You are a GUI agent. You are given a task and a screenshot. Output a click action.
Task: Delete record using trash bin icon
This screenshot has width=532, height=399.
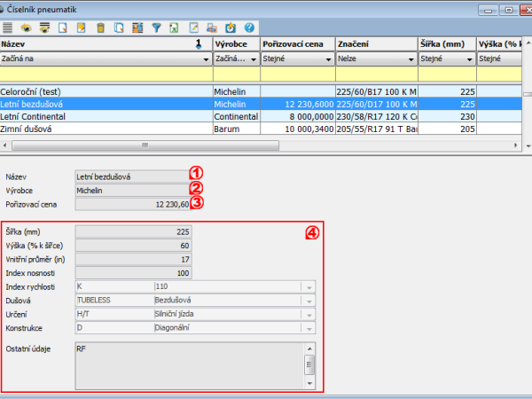coord(100,28)
